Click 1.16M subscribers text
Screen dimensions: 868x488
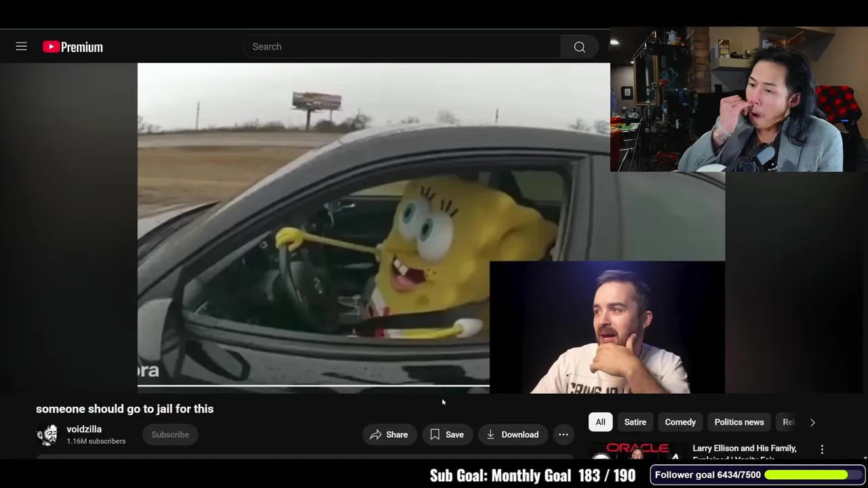tap(96, 441)
